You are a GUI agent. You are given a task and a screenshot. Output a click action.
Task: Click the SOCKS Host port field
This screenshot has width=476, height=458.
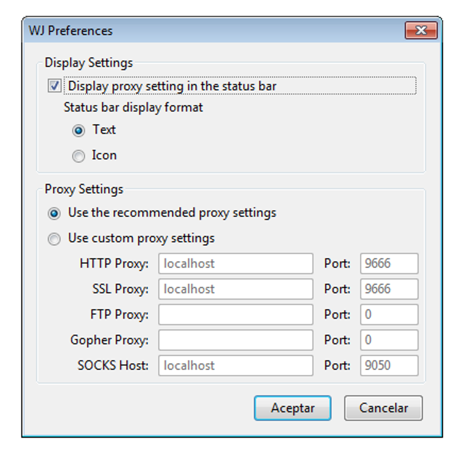coord(389,366)
